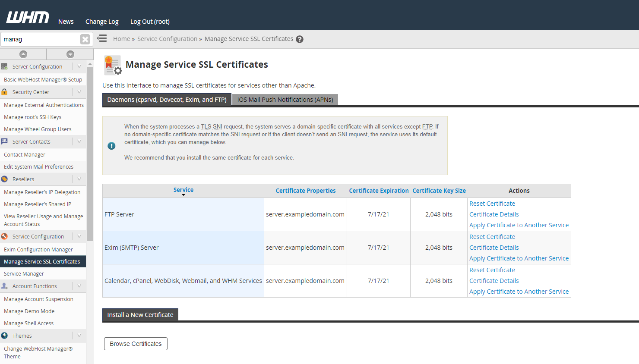This screenshot has width=639, height=364.
Task: Collapse the Themes section chevron
Action: tap(79, 336)
